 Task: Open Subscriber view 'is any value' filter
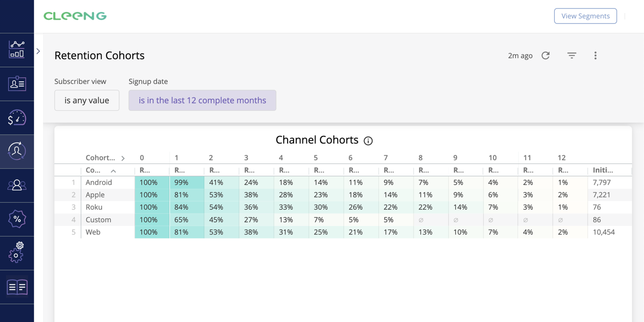pos(87,101)
